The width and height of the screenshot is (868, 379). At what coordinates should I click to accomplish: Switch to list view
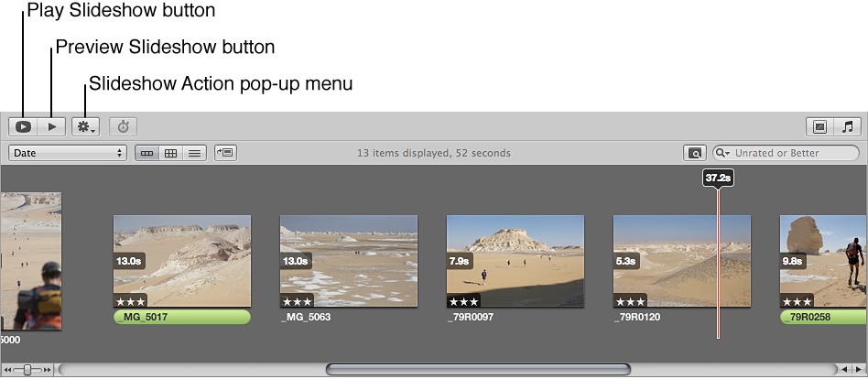(194, 153)
